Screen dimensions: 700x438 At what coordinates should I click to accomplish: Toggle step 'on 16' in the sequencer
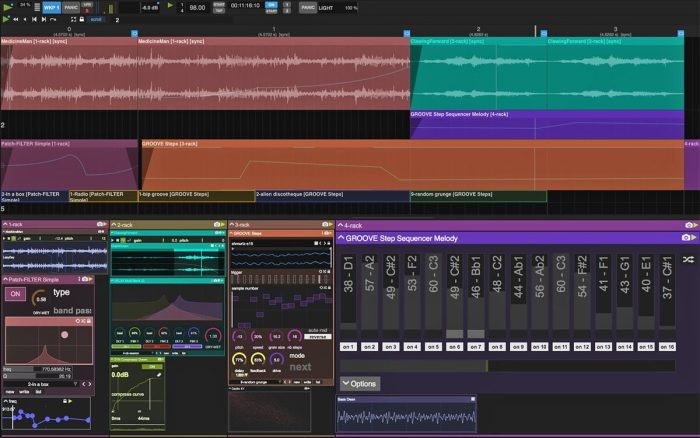point(667,347)
